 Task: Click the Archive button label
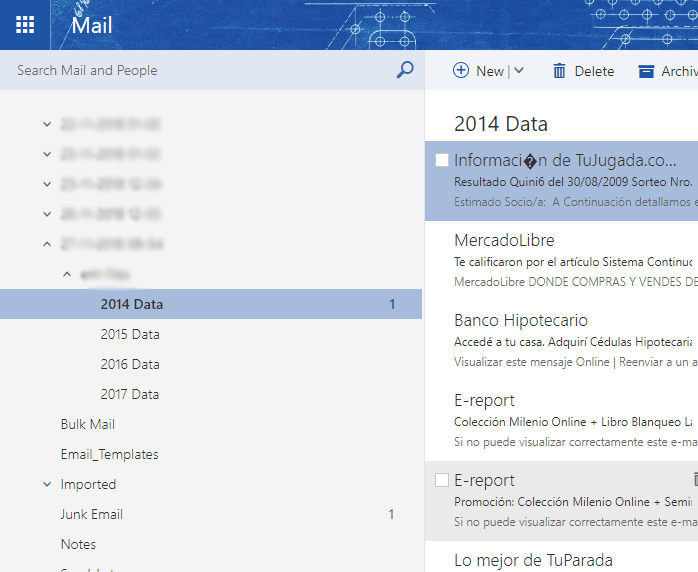(679, 71)
